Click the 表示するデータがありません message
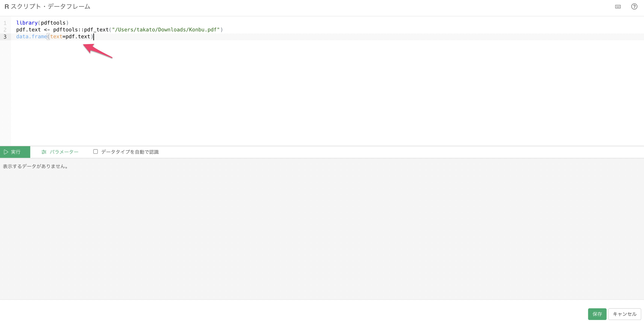This screenshot has height=323, width=644. click(x=36, y=166)
